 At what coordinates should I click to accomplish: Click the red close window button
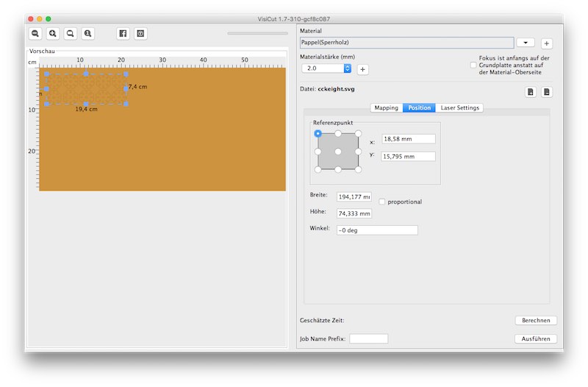pyautogui.click(x=31, y=19)
